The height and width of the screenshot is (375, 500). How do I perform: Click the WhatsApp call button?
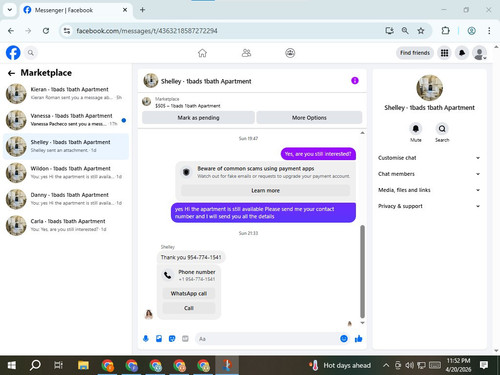click(189, 293)
